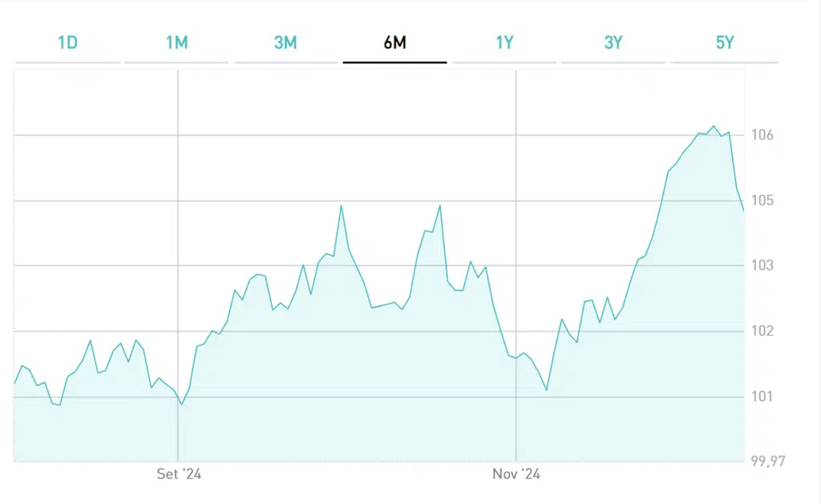Click the 102 y-axis label
This screenshot has height=504, width=821.
pos(762,331)
